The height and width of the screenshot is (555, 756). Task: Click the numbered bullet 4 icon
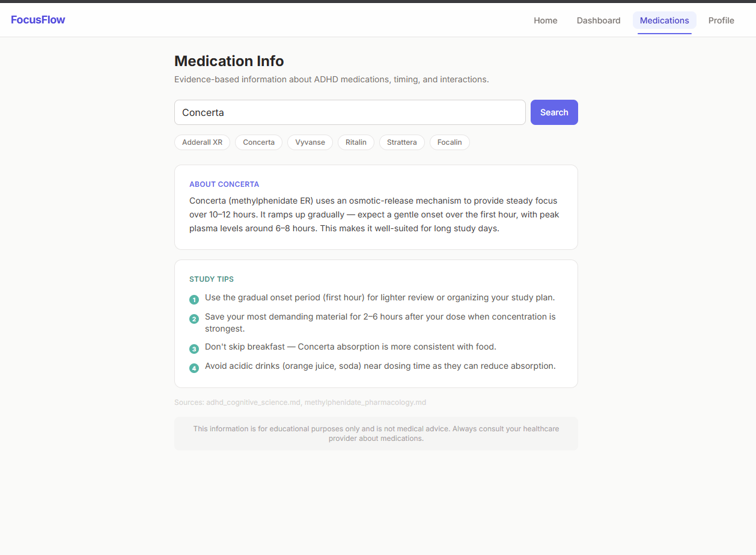click(x=194, y=368)
